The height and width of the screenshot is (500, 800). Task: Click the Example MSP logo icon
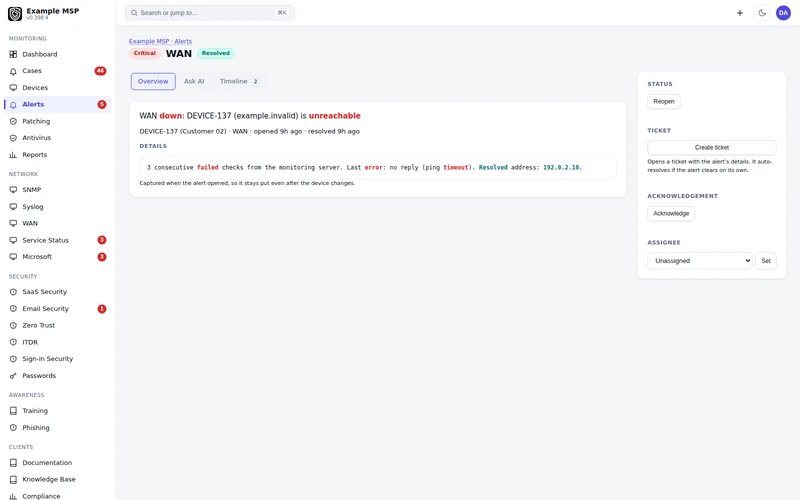point(15,14)
